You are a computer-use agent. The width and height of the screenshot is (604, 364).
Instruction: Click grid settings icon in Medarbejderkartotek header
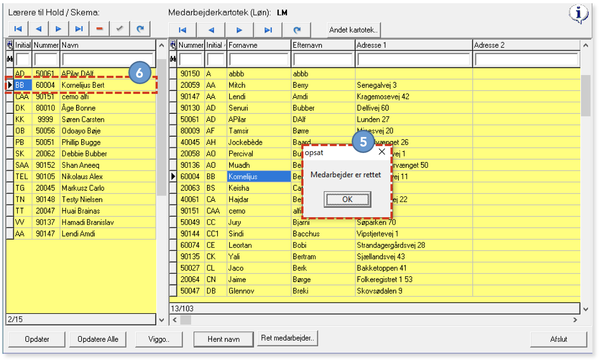pyautogui.click(x=173, y=45)
